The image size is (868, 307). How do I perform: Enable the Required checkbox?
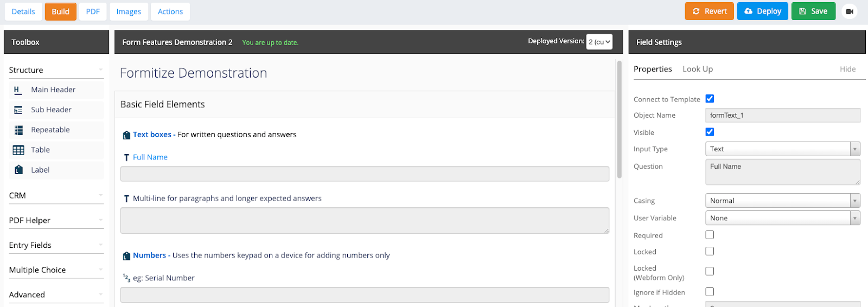click(710, 235)
